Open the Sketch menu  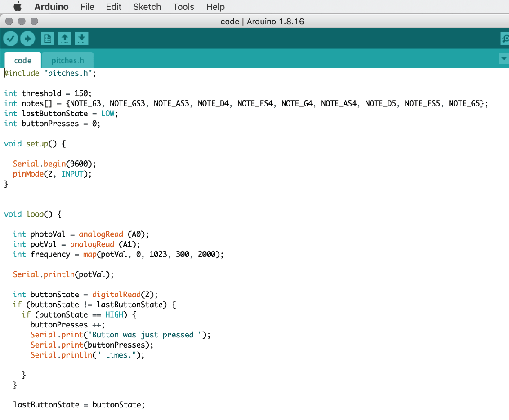147,7
